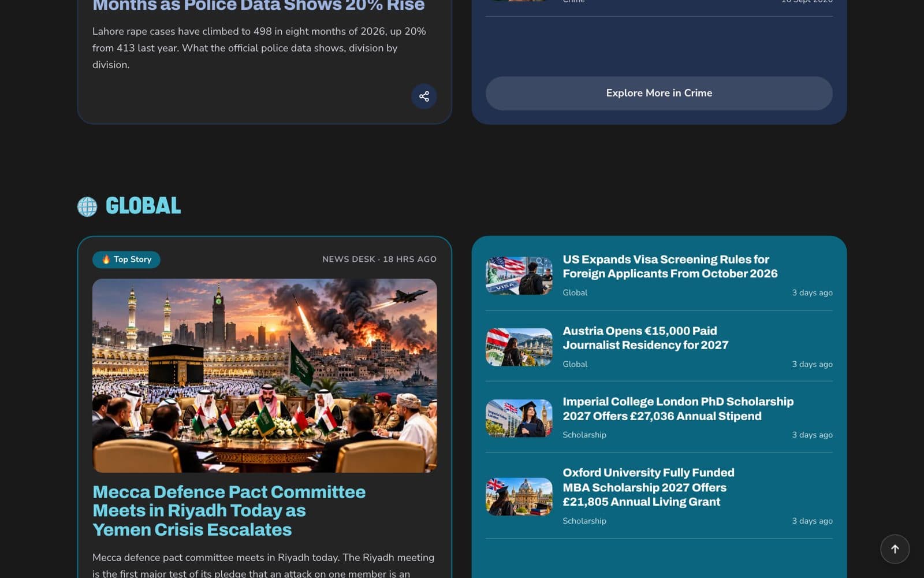Viewport: 924px width, 578px height.
Task: Click the Lahore rape cases summary paragraph
Action: [259, 48]
